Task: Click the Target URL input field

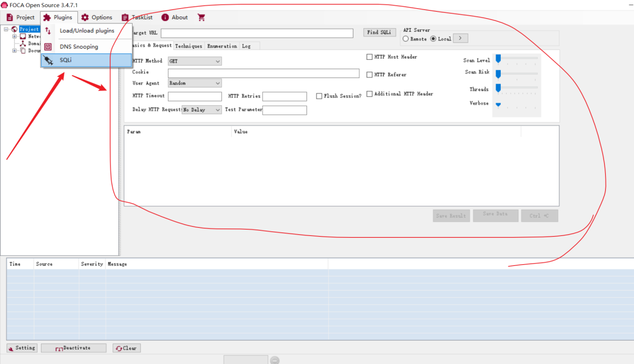Action: click(257, 33)
